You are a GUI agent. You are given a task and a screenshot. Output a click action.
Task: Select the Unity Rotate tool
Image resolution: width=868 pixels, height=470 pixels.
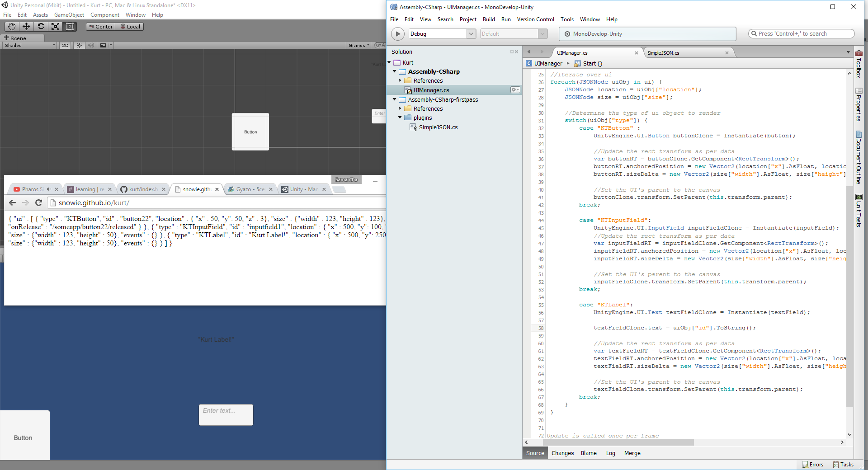click(x=41, y=27)
